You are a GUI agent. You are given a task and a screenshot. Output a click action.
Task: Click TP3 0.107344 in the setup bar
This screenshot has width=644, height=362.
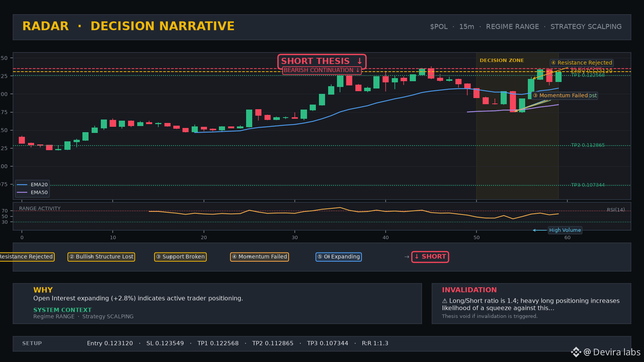pyautogui.click(x=328, y=344)
